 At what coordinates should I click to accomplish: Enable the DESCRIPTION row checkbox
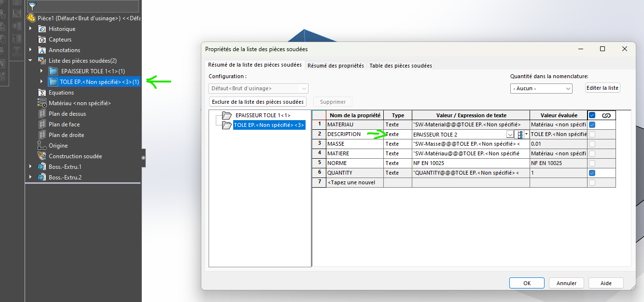(x=592, y=135)
